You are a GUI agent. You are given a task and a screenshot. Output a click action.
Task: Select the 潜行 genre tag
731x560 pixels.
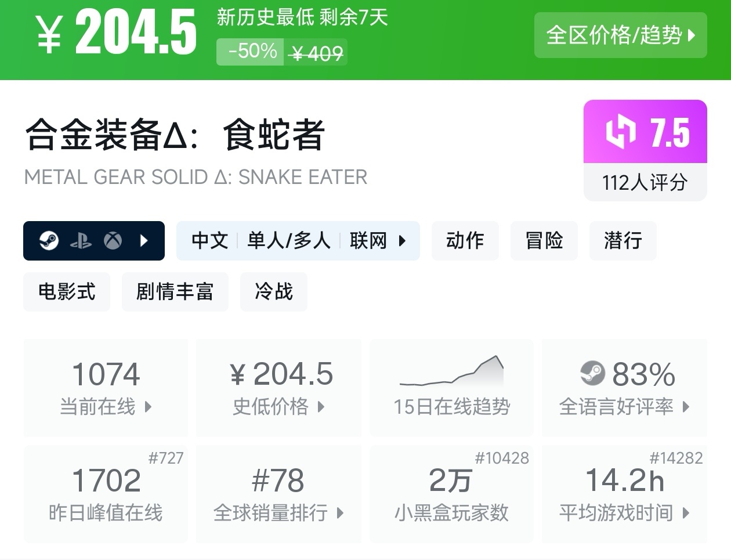[x=623, y=240]
